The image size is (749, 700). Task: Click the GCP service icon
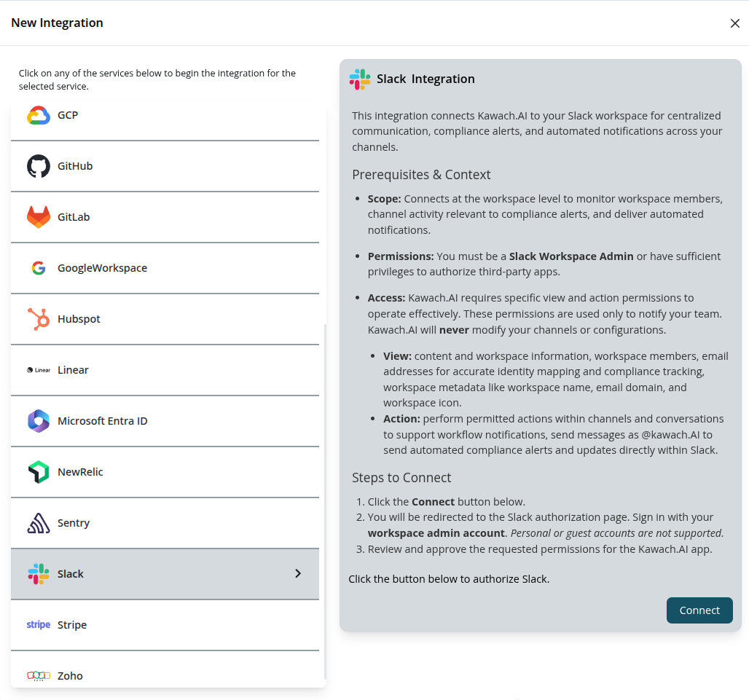pyautogui.click(x=38, y=114)
